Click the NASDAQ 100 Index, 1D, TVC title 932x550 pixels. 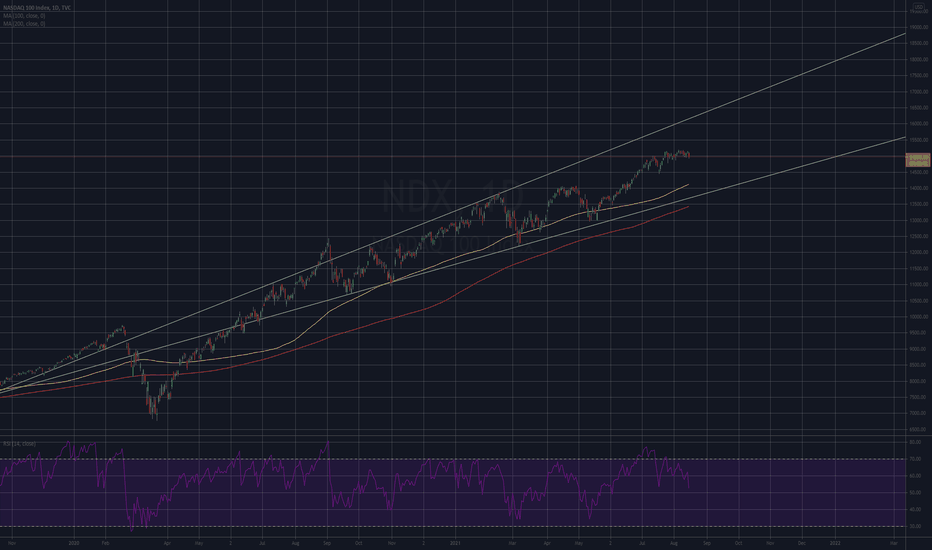(37, 8)
